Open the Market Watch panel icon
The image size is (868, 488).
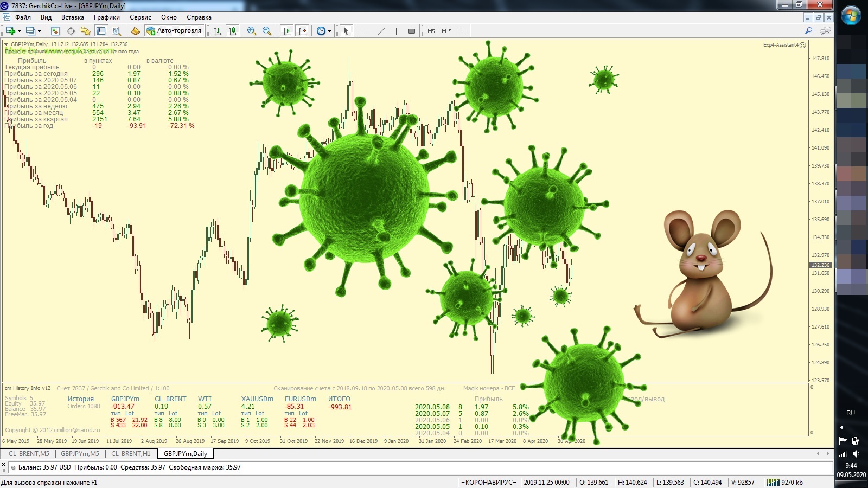tap(55, 31)
